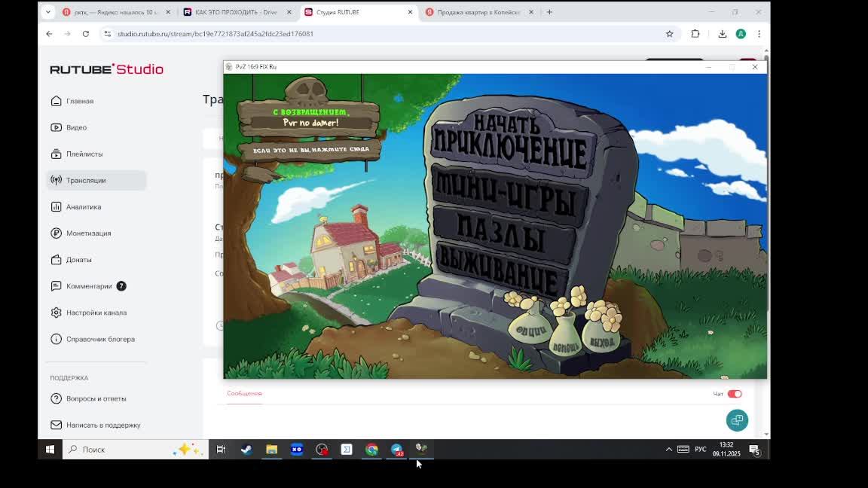Image resolution: width=868 pixels, height=488 pixels.
Task: Click the studio.rutube.ru address bar
Action: pyautogui.click(x=387, y=34)
